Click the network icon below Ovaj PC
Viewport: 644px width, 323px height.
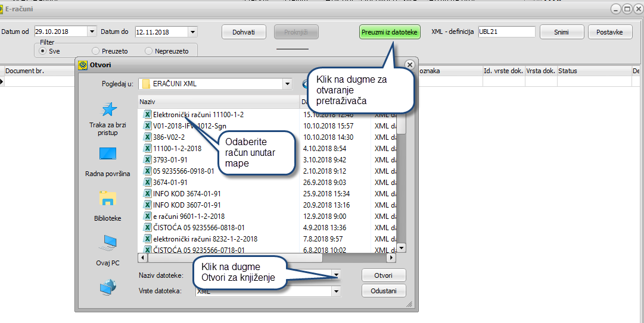pyautogui.click(x=108, y=287)
